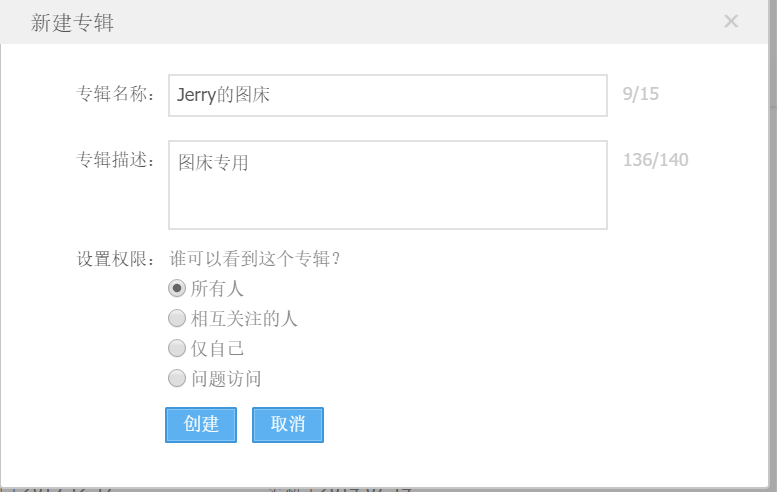Click the 专辑名称 input containing Jerry的图床
Screen dimensions: 777x492
387,96
